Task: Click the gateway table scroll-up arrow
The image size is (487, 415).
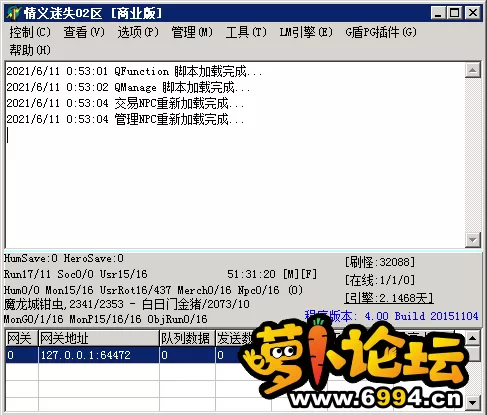Action: tap(473, 338)
